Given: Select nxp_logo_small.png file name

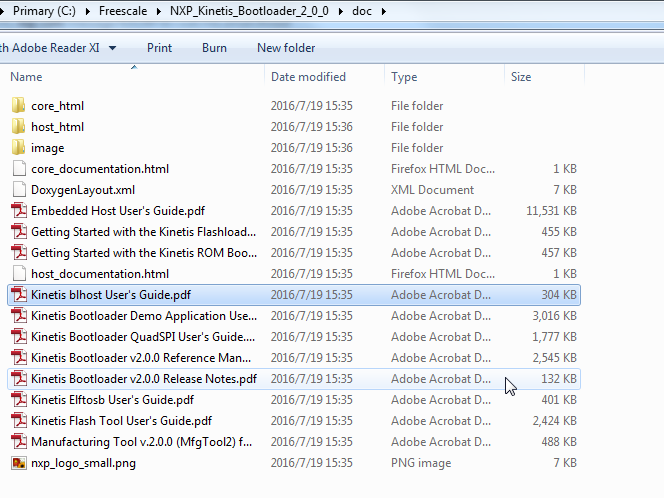Looking at the screenshot, I should [x=83, y=463].
